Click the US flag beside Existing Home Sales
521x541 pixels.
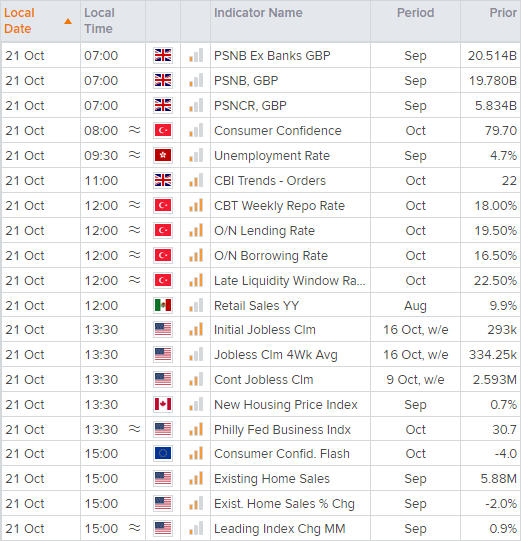(163, 478)
